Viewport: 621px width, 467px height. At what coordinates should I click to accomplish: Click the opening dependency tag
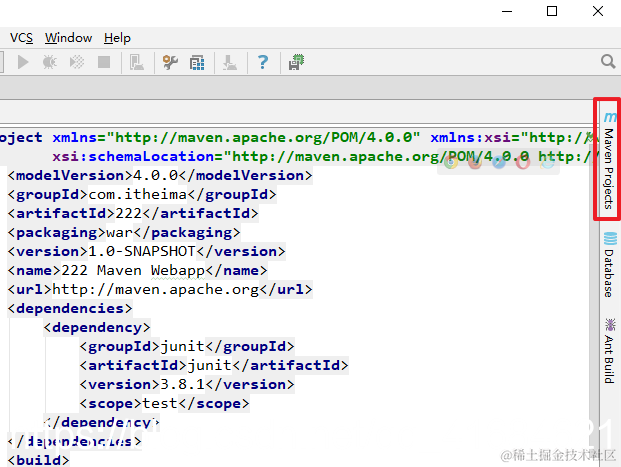click(97, 328)
